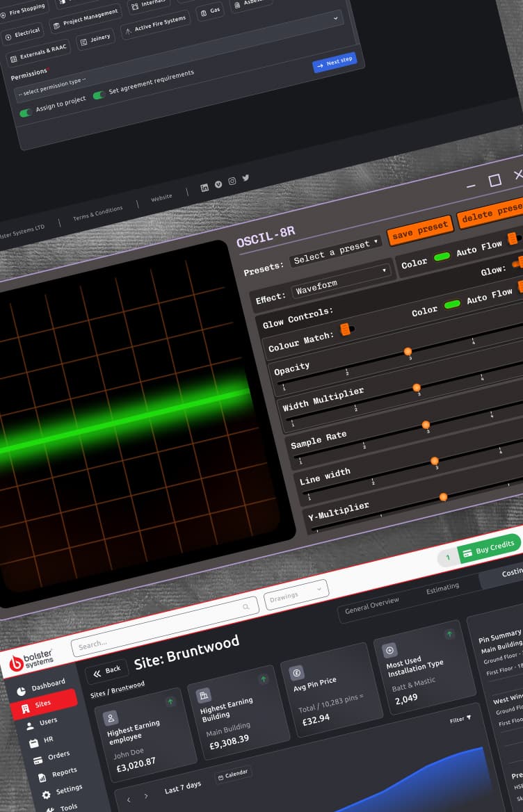Open Orders in the sidebar
This screenshot has height=812, width=523.
(x=51, y=758)
